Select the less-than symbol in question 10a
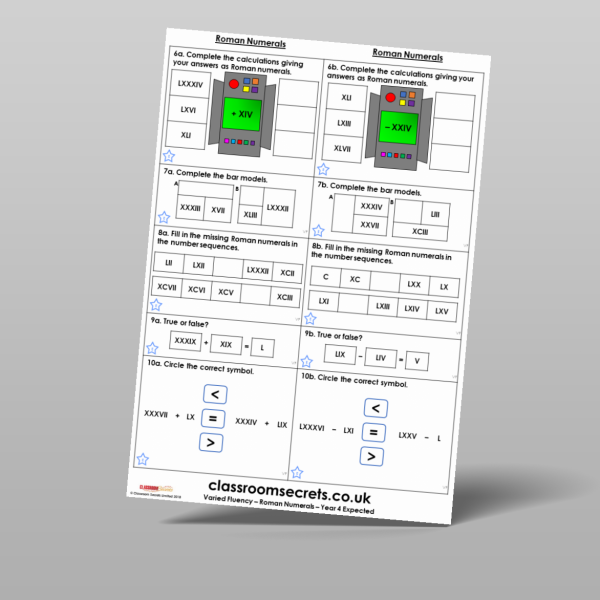This screenshot has height=600, width=600. [212, 396]
